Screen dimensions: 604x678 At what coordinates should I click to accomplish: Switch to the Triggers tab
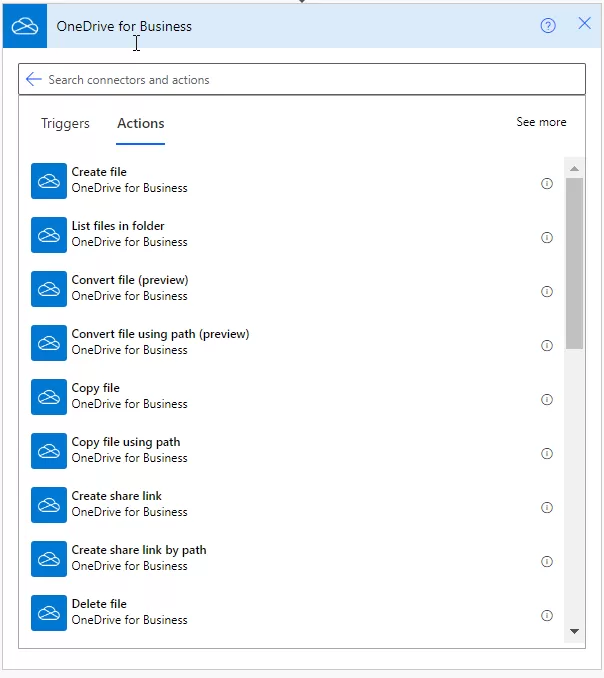65,123
